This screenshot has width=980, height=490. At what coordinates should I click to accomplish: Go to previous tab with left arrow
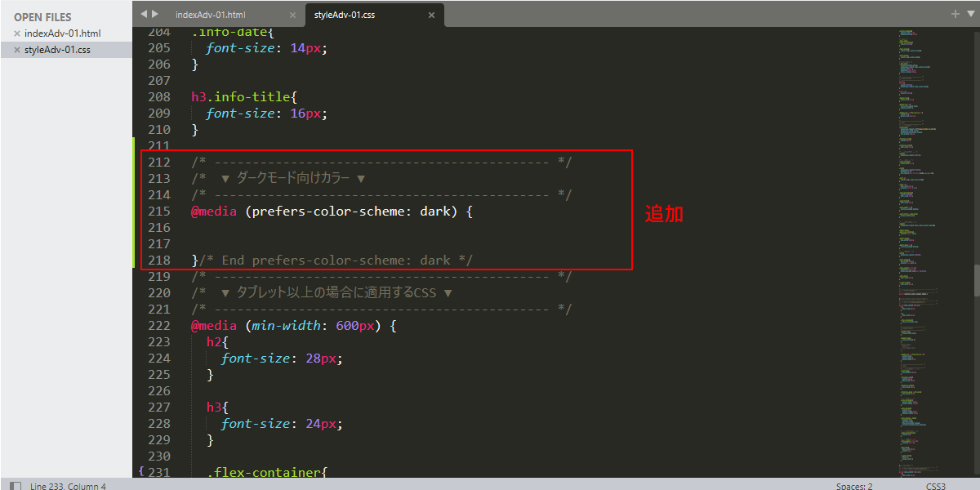point(145,14)
